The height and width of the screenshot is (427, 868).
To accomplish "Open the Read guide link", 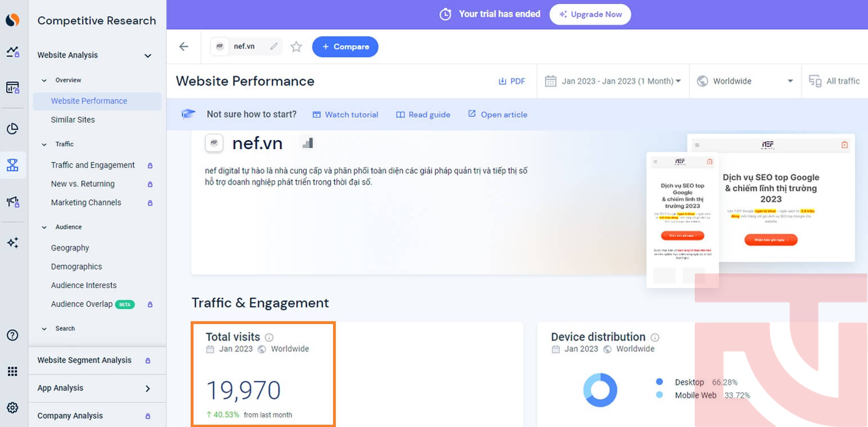I will click(x=423, y=115).
